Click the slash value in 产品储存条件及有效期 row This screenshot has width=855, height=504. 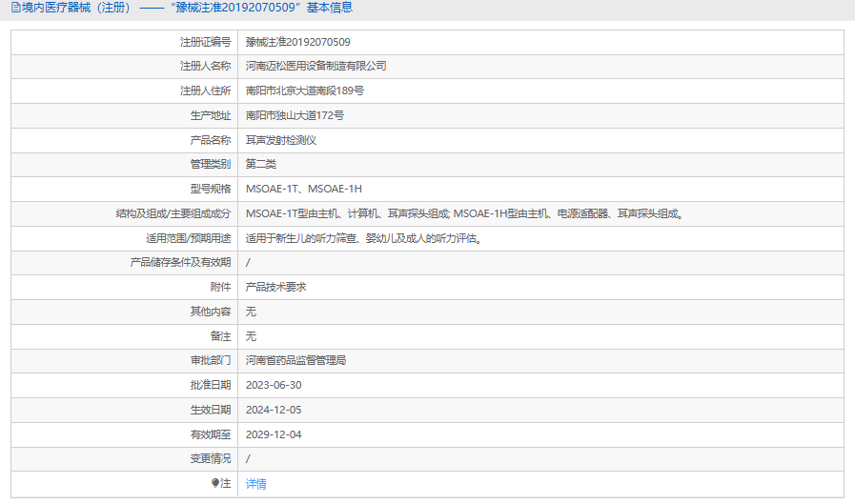pyautogui.click(x=248, y=263)
